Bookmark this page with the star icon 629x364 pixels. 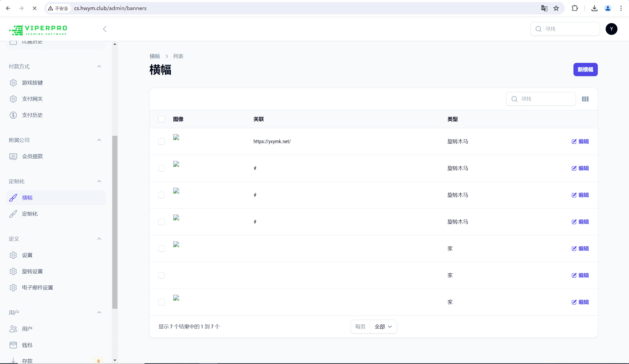556,8
